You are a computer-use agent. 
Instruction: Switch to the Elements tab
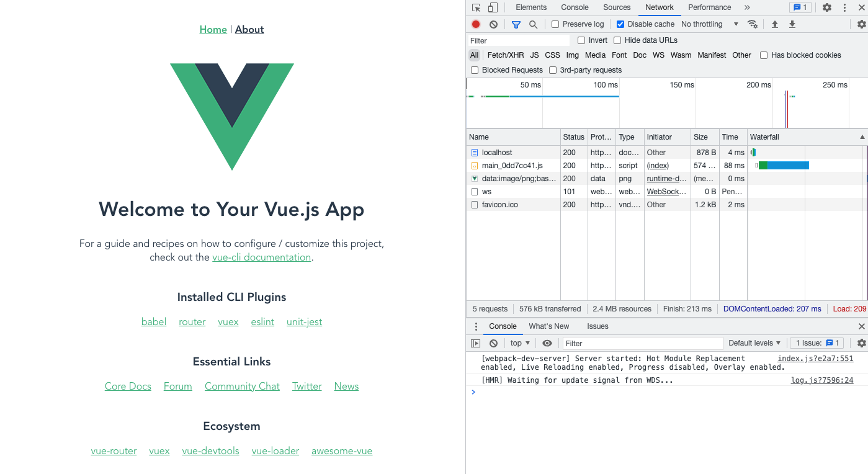(x=531, y=7)
